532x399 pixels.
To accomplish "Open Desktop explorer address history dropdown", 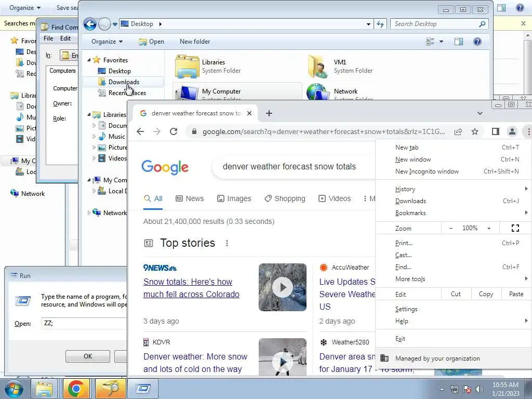I will tap(368, 24).
